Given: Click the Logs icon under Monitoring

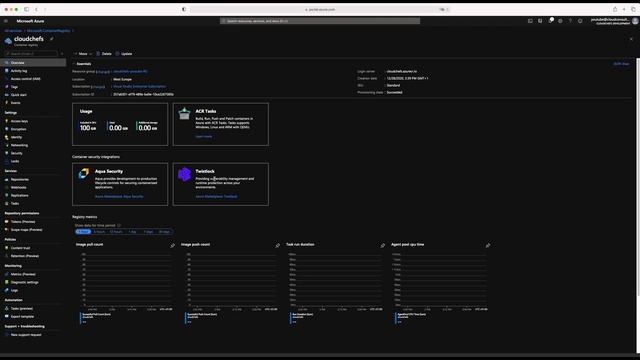Looking at the screenshot, I should [7, 290].
